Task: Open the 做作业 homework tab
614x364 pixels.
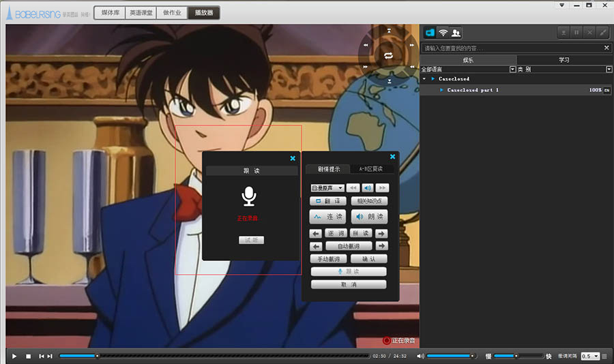Action: click(172, 13)
